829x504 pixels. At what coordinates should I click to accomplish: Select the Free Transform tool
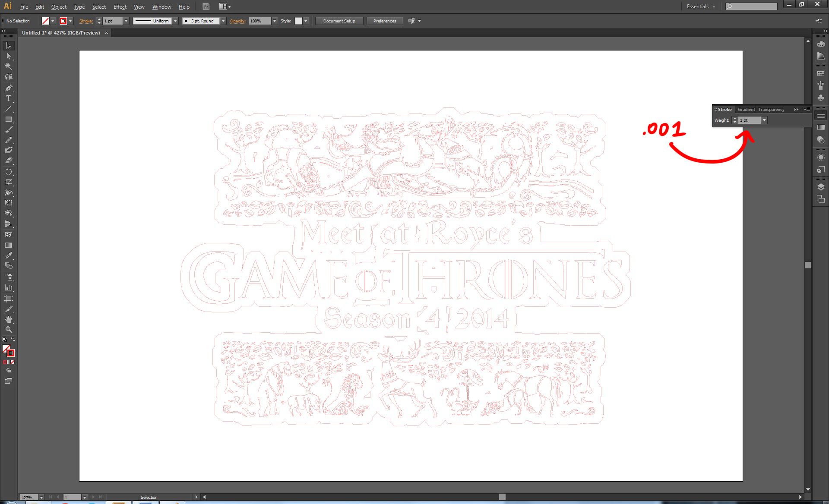tap(8, 203)
